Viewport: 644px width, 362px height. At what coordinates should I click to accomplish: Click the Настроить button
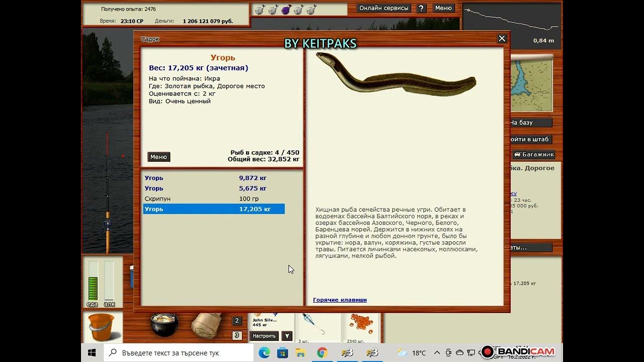pos(264,336)
